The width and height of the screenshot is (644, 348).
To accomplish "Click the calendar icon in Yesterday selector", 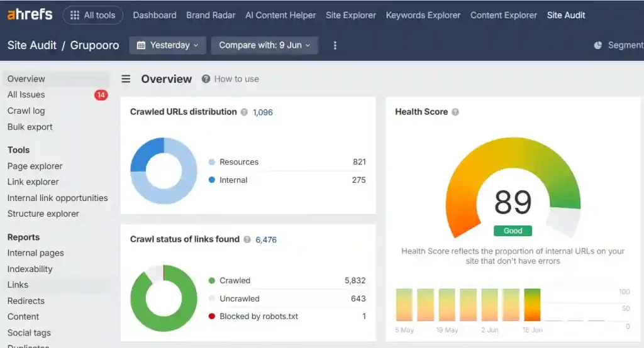I will pyautogui.click(x=141, y=45).
